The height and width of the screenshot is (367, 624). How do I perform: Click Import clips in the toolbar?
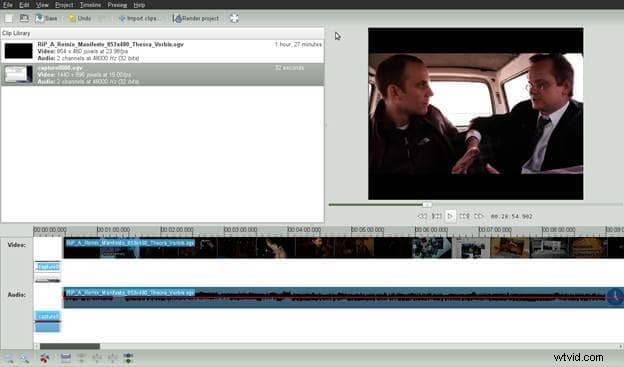click(x=139, y=18)
